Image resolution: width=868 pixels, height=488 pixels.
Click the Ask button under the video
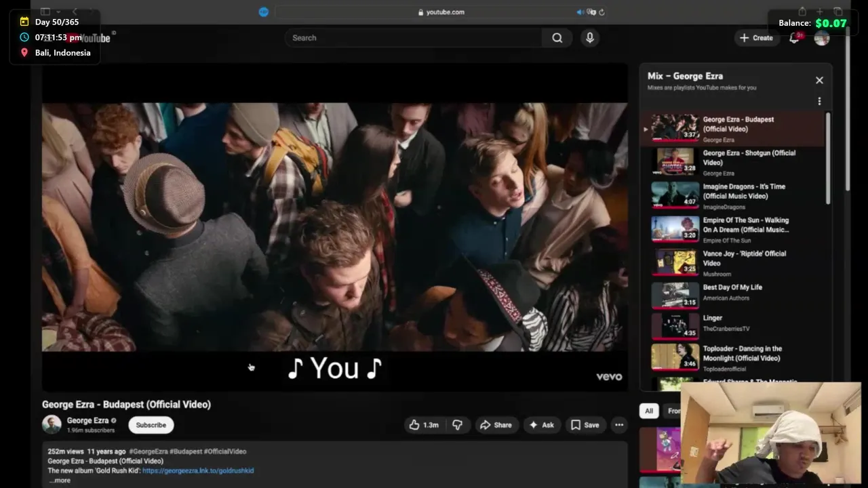tap(541, 425)
